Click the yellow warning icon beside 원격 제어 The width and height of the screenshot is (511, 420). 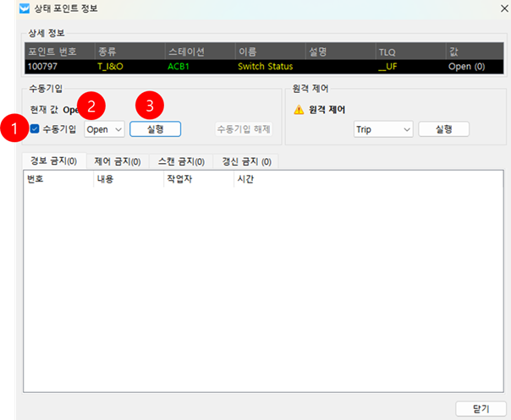coord(298,109)
